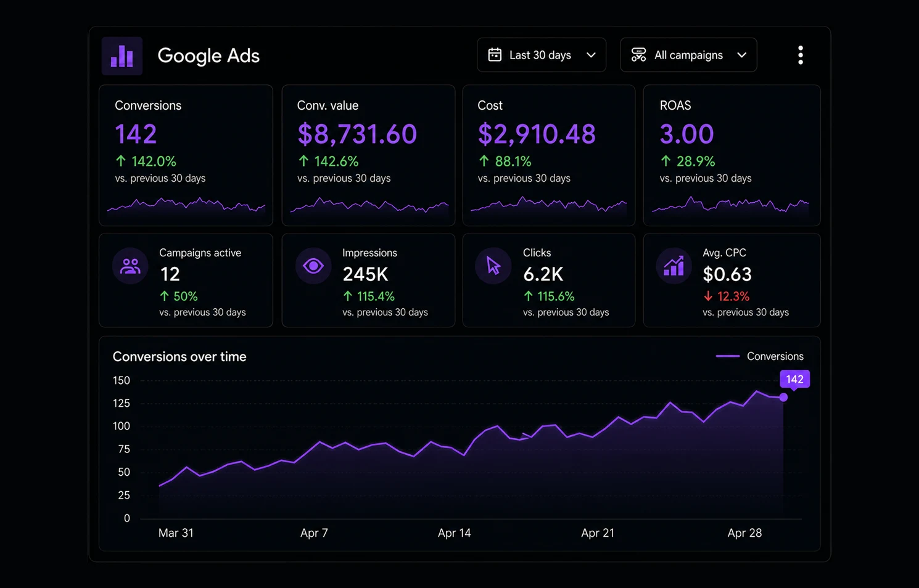The width and height of the screenshot is (919, 588).
Task: Select the Conv. value sparkline
Action: [x=369, y=205]
